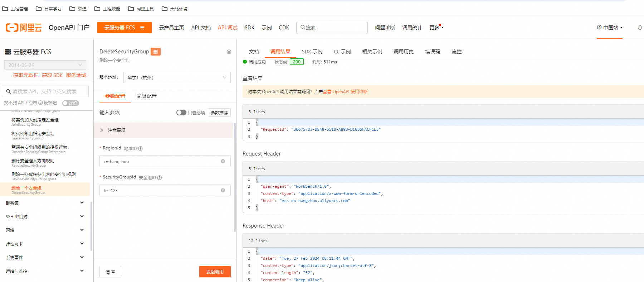
Task: Switch to the 文档 tab
Action: [254, 52]
